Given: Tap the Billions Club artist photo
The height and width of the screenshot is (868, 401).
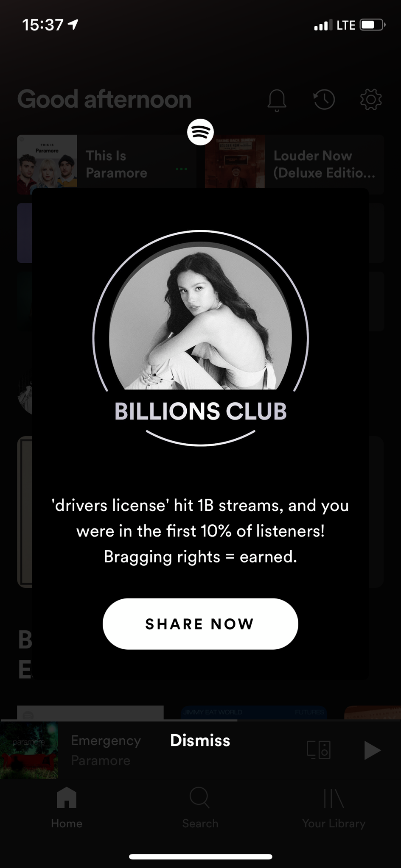Looking at the screenshot, I should (200, 316).
